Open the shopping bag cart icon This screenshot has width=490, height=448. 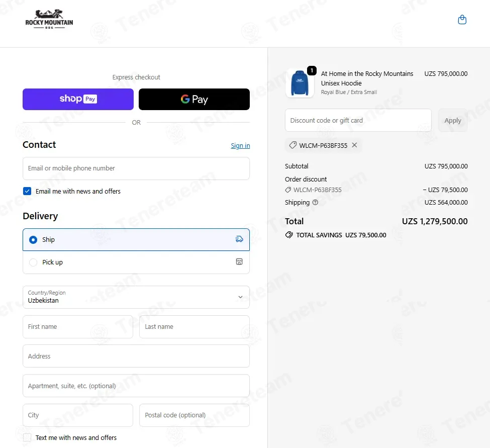point(462,20)
